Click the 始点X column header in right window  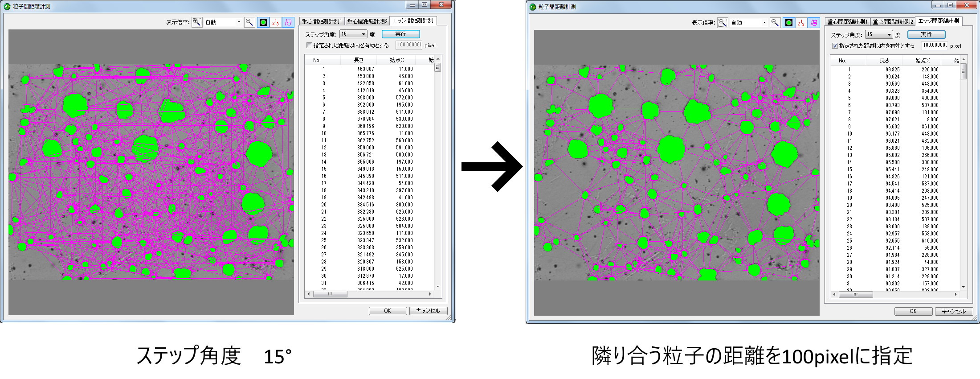click(x=922, y=61)
